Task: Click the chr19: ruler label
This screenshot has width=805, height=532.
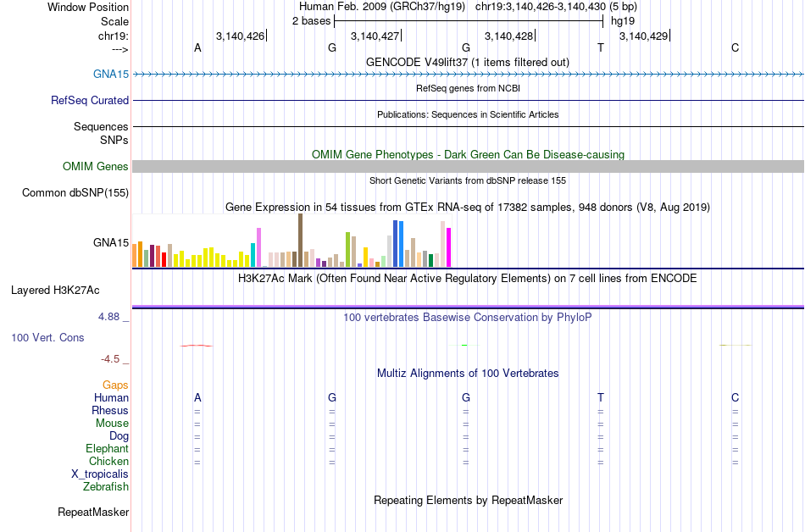Action: (x=114, y=36)
